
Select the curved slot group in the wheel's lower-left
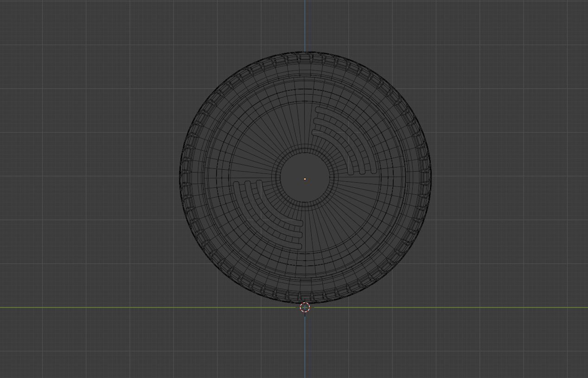click(268, 215)
